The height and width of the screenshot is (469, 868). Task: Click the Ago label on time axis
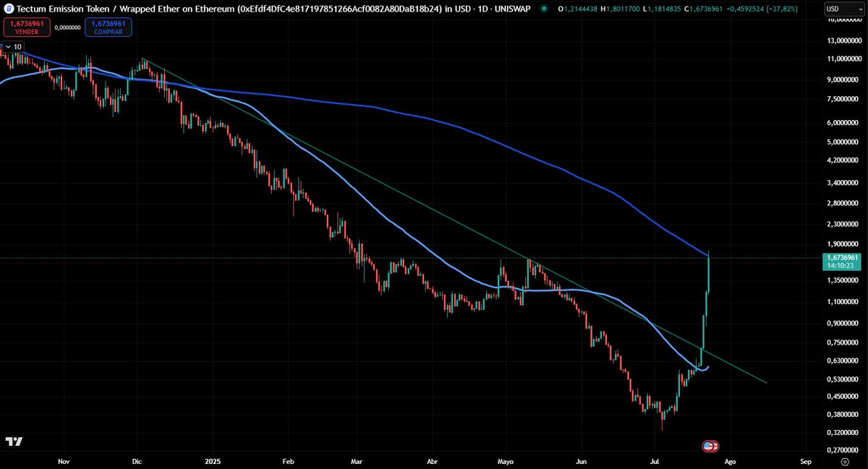[731, 461]
